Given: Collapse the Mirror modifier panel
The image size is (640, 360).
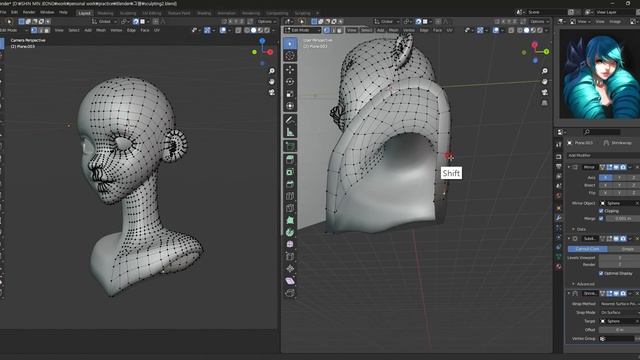Looking at the screenshot, I should pos(569,167).
